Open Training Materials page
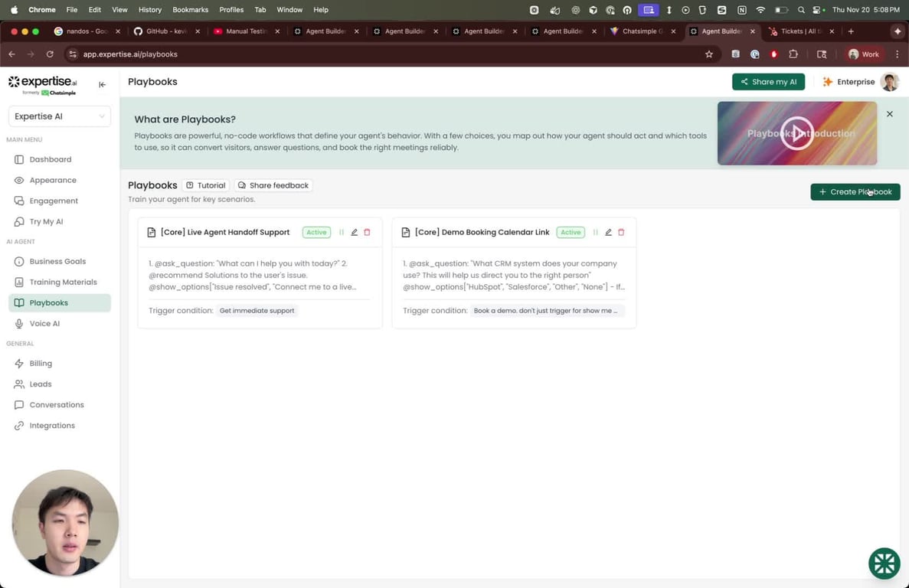Screen dimensions: 909x588 (60, 282)
